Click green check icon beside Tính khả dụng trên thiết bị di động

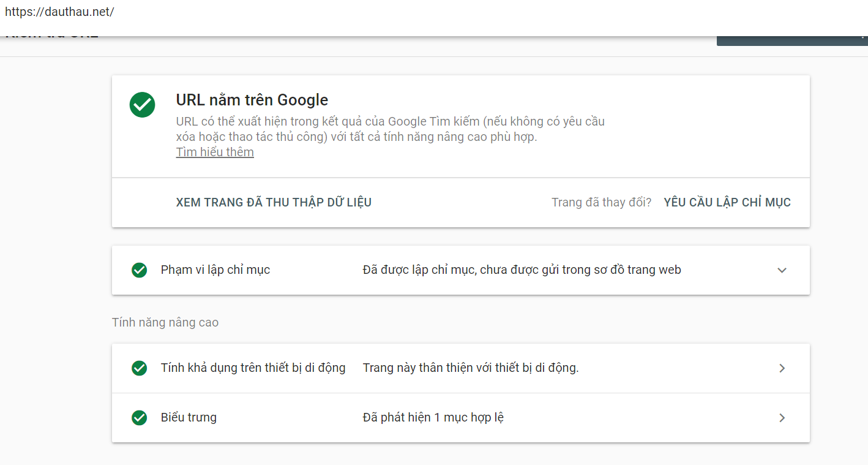tap(140, 368)
